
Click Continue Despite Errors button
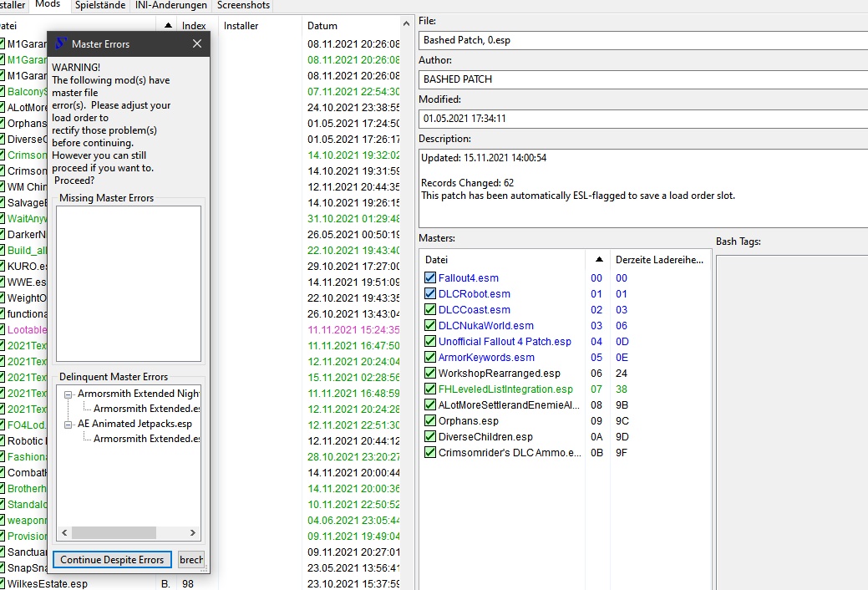[112, 560]
